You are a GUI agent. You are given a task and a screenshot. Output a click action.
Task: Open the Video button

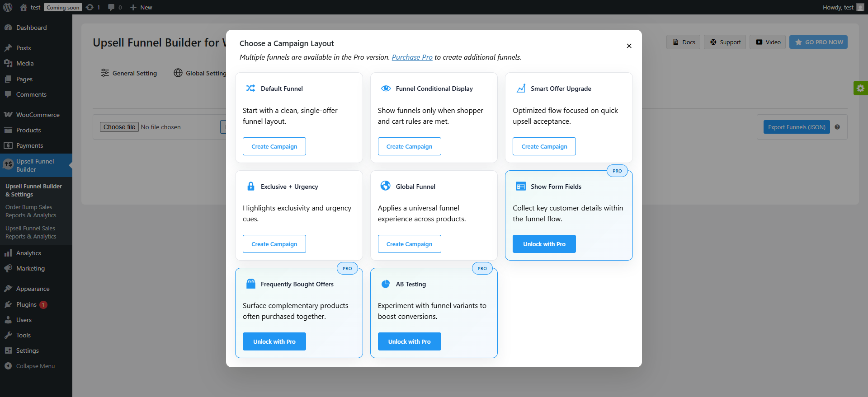768,42
